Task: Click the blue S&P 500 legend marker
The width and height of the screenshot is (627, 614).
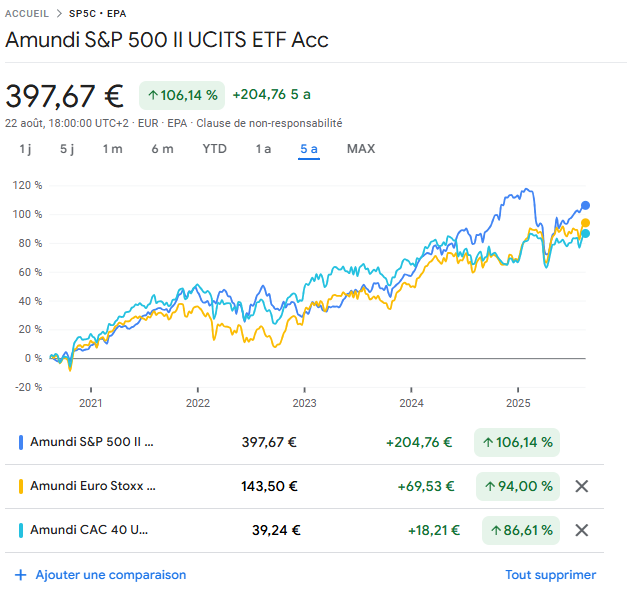Action: click(x=22, y=442)
